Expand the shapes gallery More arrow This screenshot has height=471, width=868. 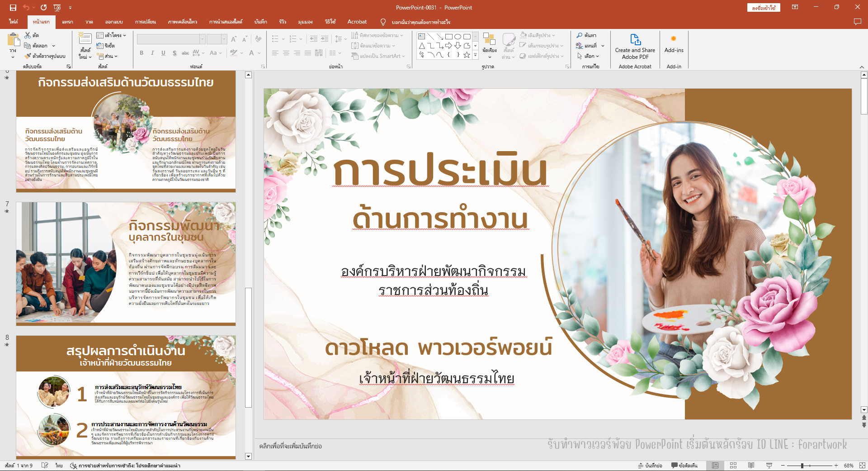coord(475,55)
